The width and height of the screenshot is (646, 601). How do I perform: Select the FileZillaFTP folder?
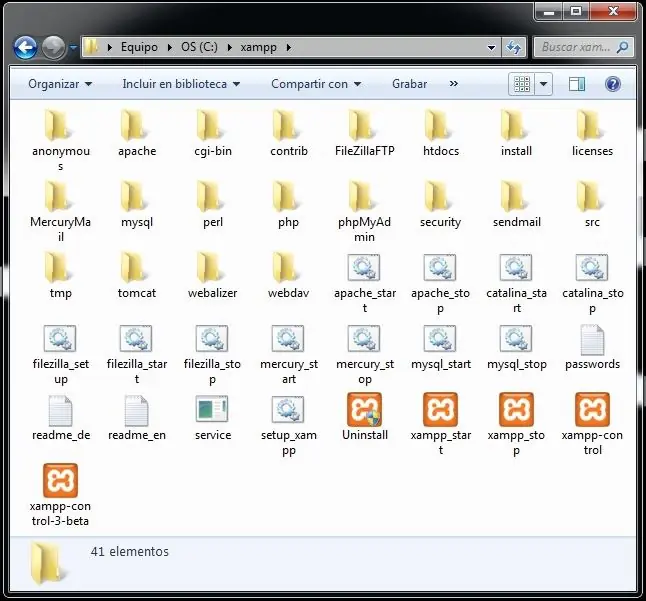pyautogui.click(x=362, y=125)
